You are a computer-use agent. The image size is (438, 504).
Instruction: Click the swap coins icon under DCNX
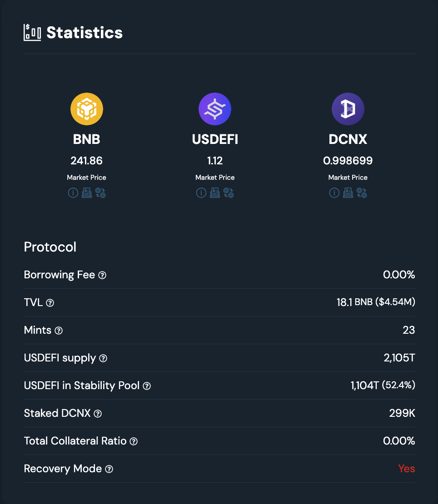pos(362,193)
